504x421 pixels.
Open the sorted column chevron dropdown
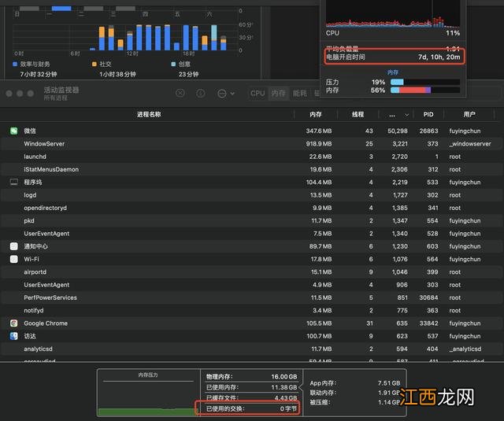[x=406, y=115]
